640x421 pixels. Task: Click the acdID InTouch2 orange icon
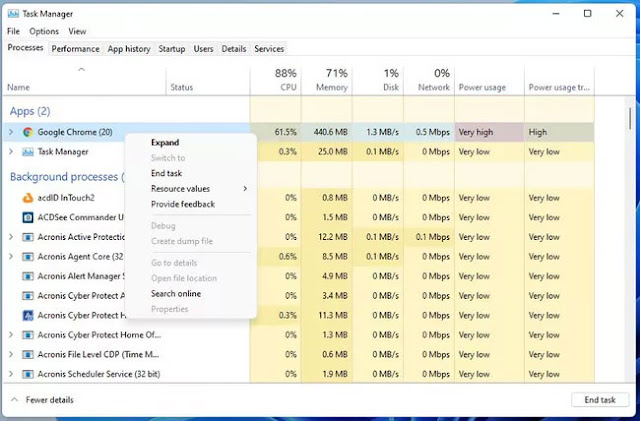click(x=27, y=198)
